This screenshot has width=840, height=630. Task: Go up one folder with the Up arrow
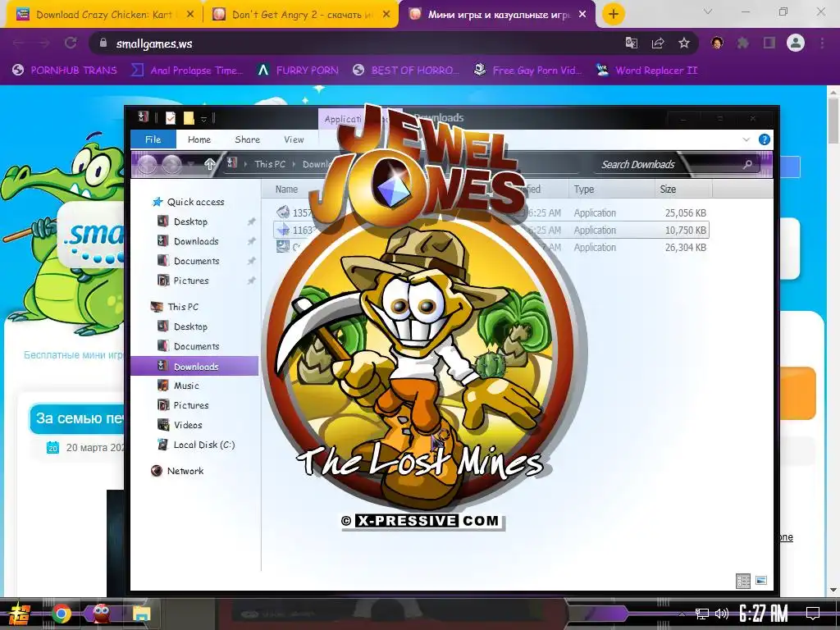point(210,164)
